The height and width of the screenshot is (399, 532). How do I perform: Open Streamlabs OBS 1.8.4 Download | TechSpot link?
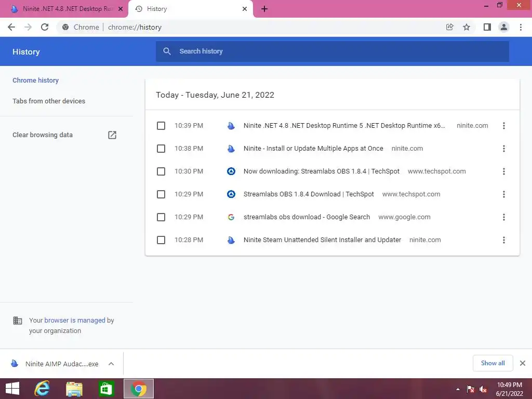(x=309, y=194)
